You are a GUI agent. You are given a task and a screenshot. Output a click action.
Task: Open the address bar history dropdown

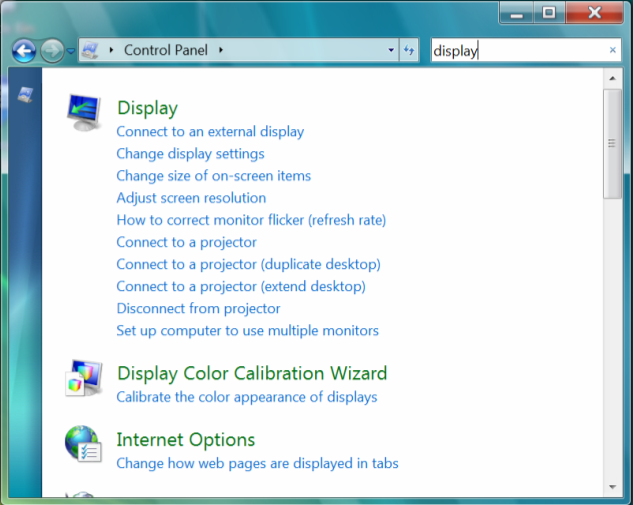(x=391, y=50)
